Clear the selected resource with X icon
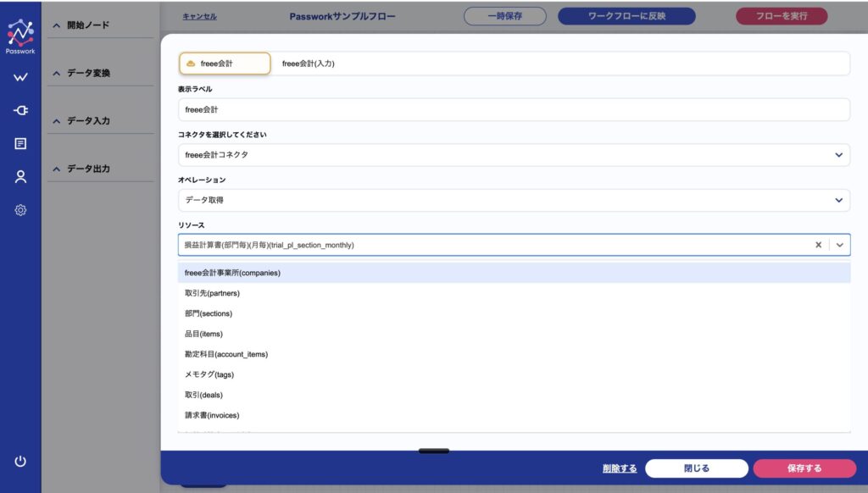Image resolution: width=868 pixels, height=493 pixels. click(818, 245)
